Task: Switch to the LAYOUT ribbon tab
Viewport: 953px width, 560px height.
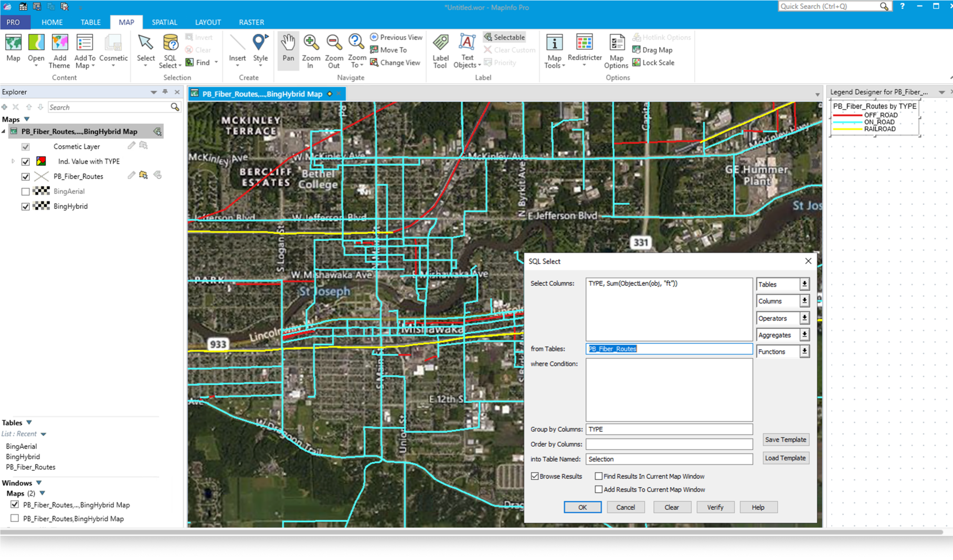Action: (208, 22)
